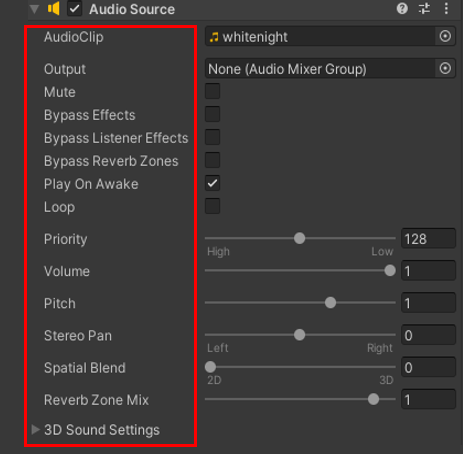Open object picker for Output field

click(445, 68)
